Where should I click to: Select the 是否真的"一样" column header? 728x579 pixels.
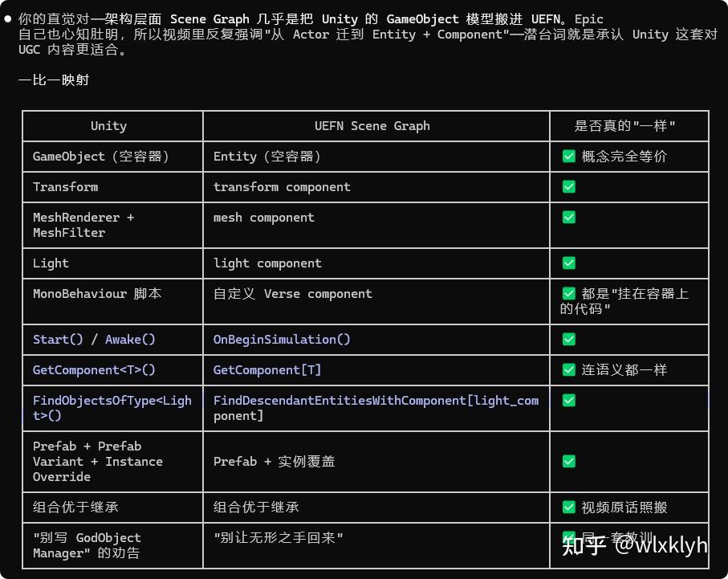click(x=629, y=126)
